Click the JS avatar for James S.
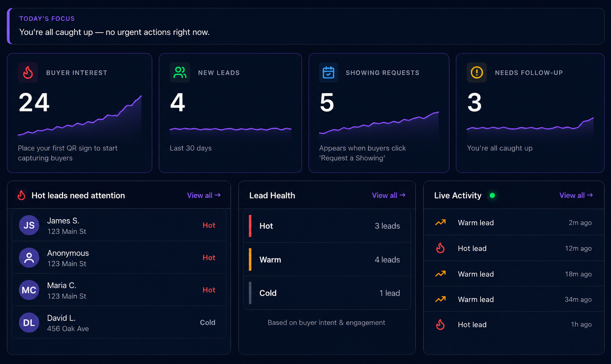Viewport: 611px width, 364px height. pyautogui.click(x=29, y=225)
